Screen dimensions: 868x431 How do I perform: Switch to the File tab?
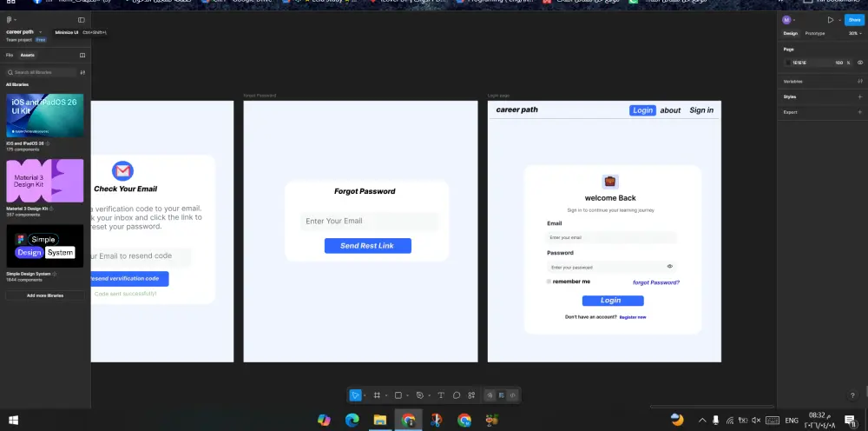[10, 55]
